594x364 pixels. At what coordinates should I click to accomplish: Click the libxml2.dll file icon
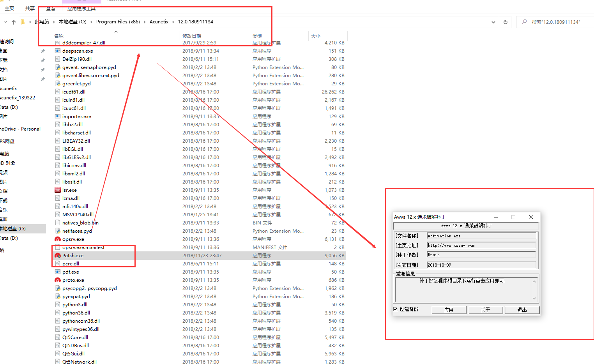click(58, 174)
